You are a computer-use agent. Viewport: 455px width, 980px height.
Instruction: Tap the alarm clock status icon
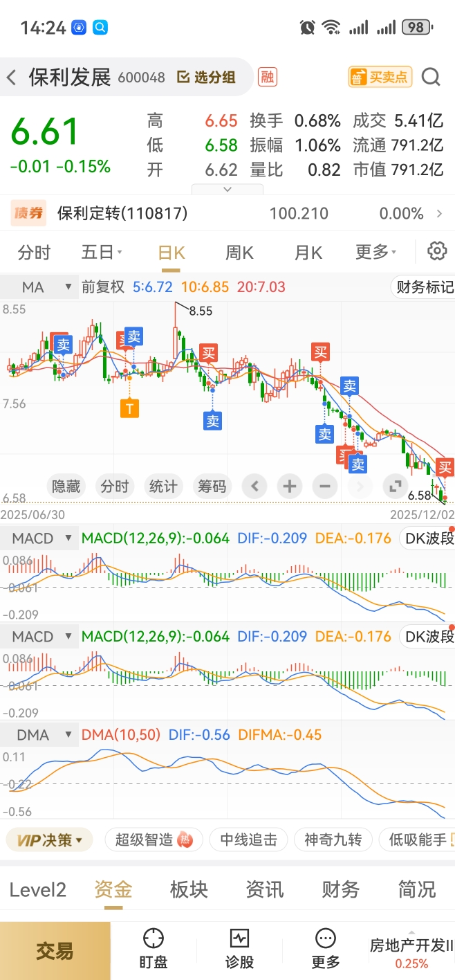pos(308,28)
